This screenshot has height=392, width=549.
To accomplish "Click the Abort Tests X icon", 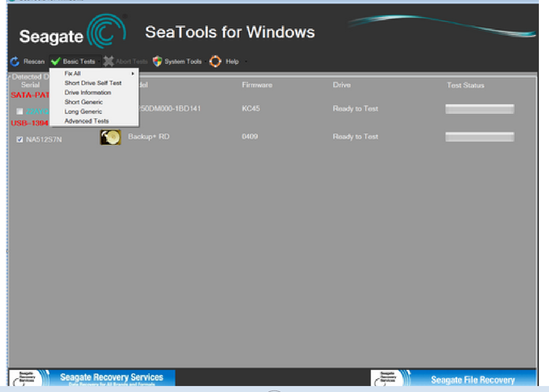I will [x=108, y=62].
